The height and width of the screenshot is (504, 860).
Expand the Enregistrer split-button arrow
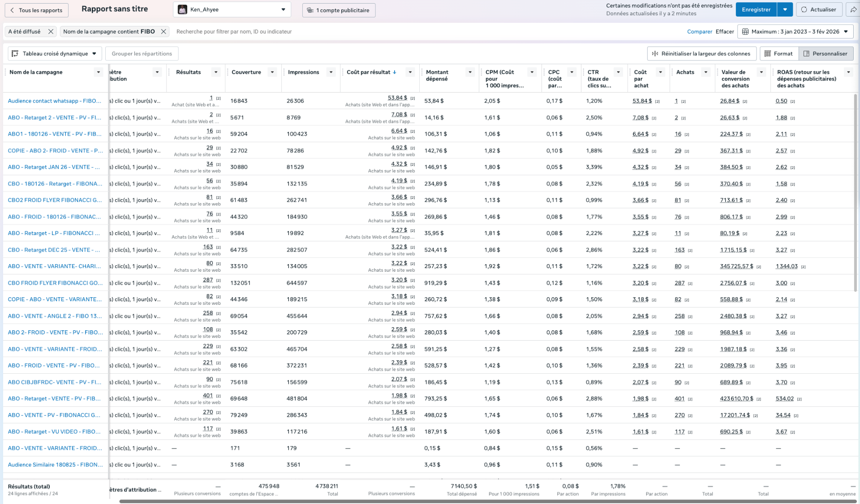[785, 9]
